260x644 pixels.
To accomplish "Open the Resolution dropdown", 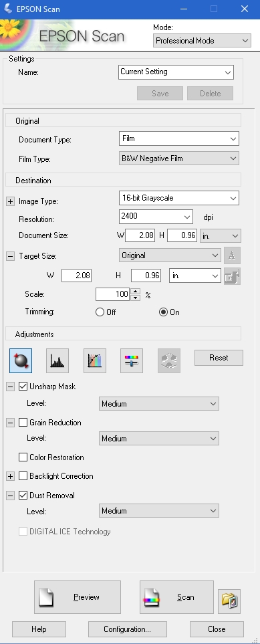I will tap(156, 217).
